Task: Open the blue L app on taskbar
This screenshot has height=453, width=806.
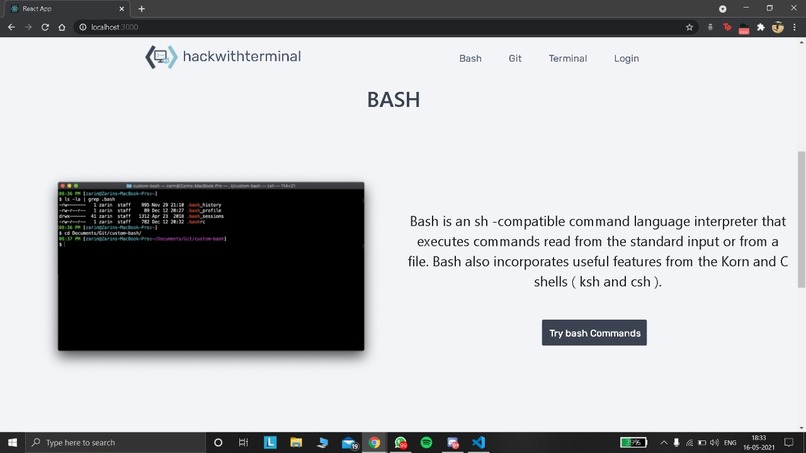Action: pos(270,442)
